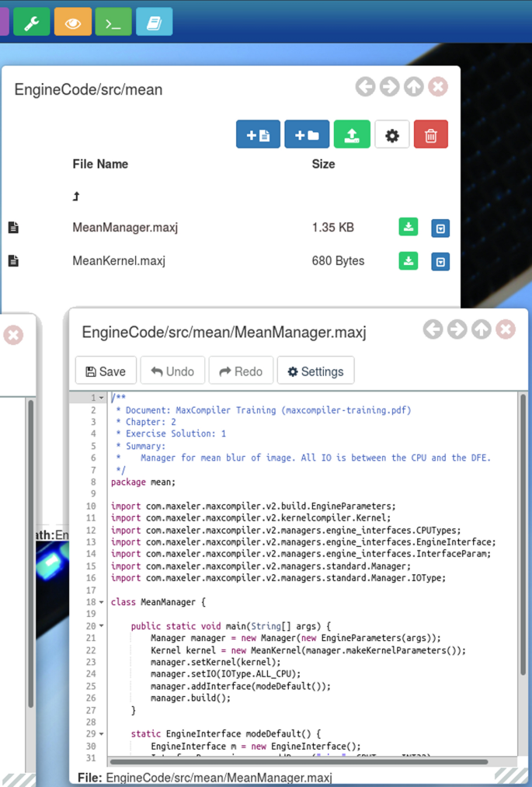The image size is (532, 787).
Task: Click the Size column header
Action: [323, 164]
